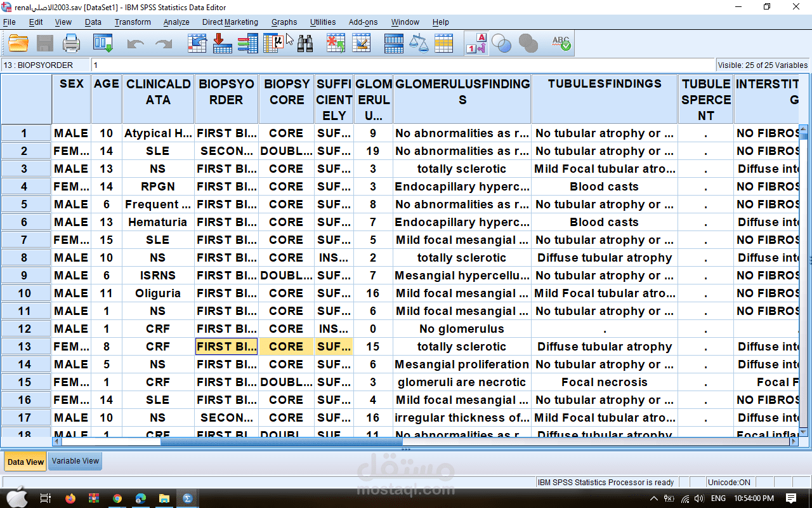
Task: Click the Insert cases icon
Action: pos(336,44)
